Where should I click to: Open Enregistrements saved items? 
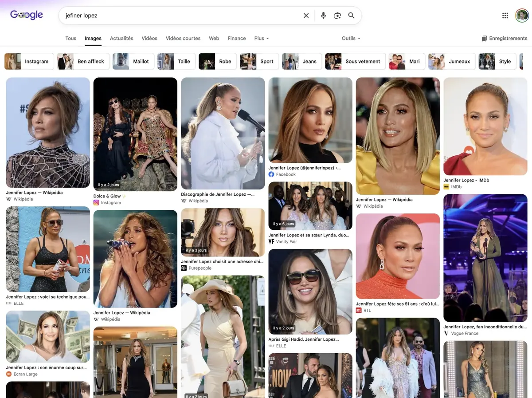point(505,39)
